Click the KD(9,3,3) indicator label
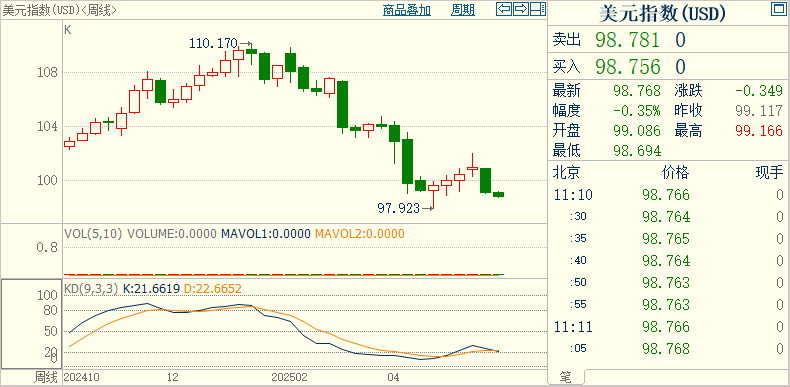The image size is (790, 387). point(91,289)
